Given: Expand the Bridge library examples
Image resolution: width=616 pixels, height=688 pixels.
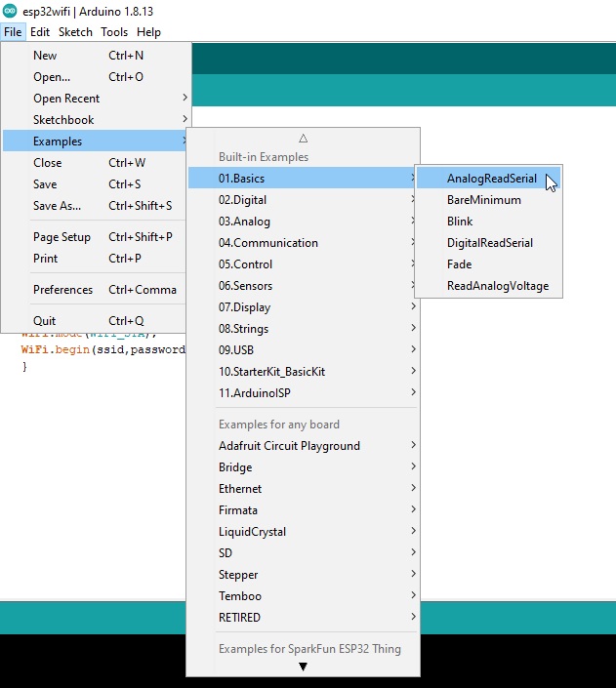Looking at the screenshot, I should [303, 467].
